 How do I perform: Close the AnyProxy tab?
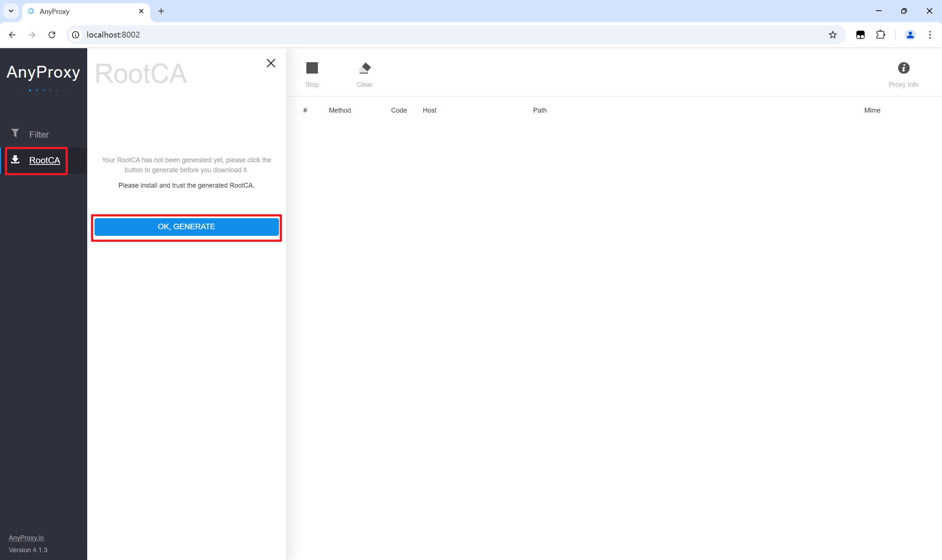(x=141, y=11)
